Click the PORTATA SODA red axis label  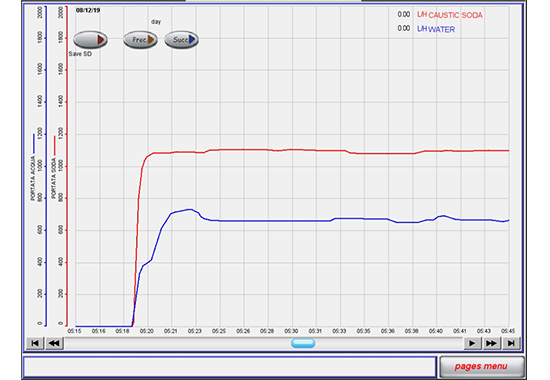54,178
